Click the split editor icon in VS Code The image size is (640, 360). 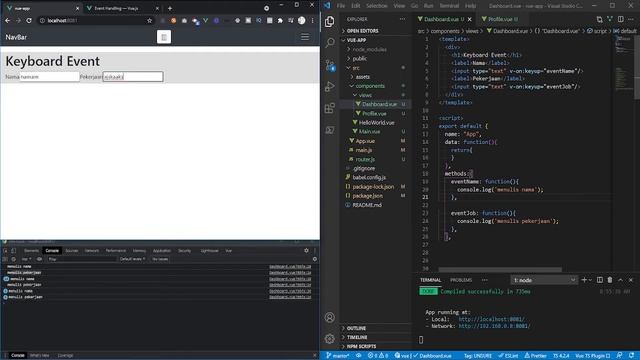(x=620, y=19)
